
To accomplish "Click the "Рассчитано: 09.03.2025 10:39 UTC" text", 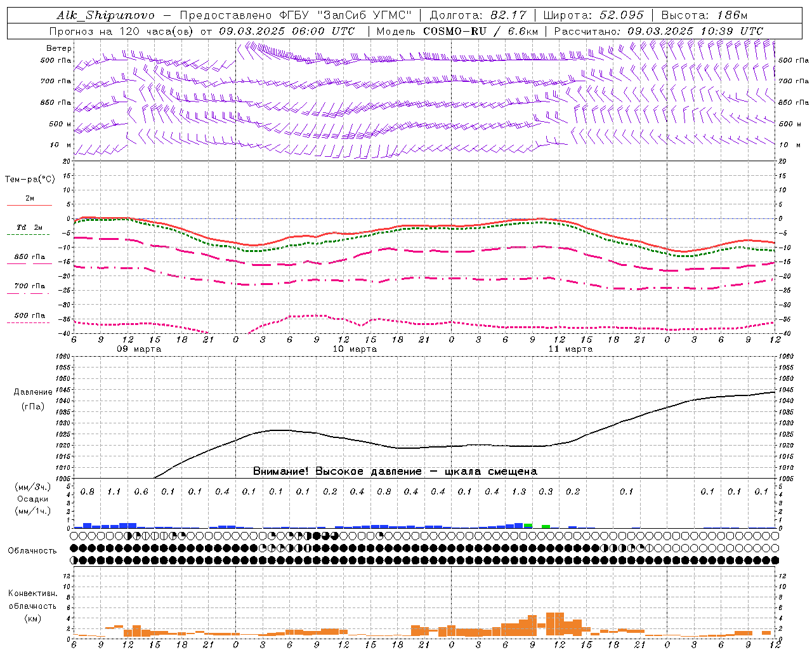I will pos(658,31).
